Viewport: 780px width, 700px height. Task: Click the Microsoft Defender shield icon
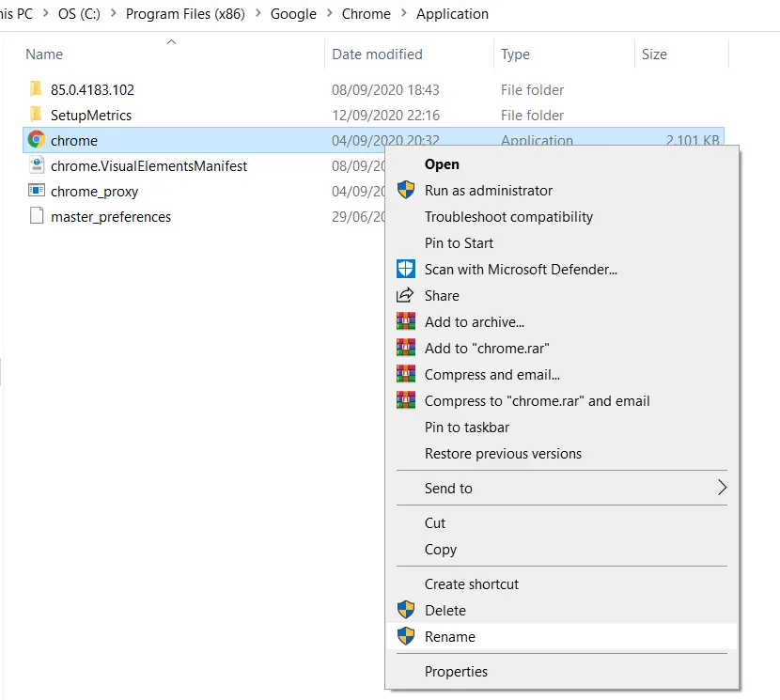coord(405,269)
